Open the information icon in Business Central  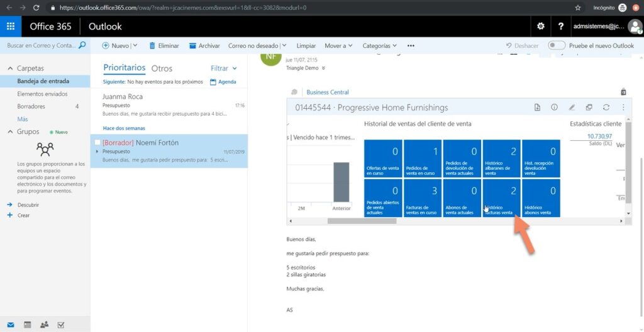coord(554,108)
